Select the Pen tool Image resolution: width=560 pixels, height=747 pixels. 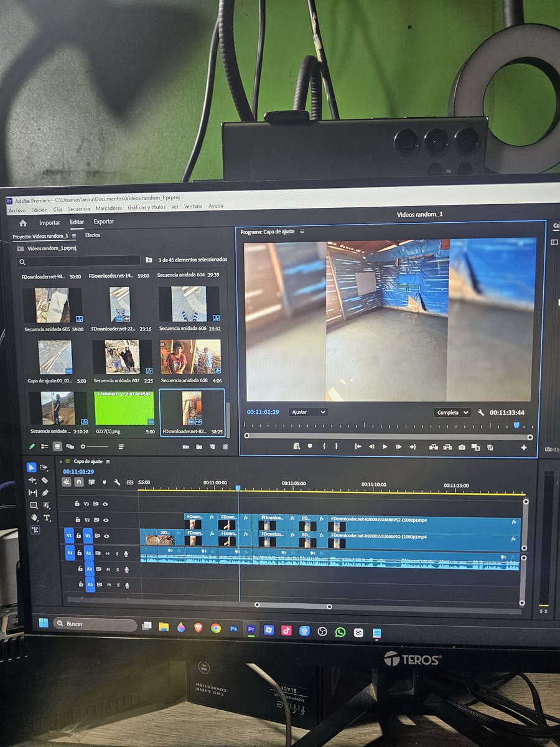click(x=45, y=492)
